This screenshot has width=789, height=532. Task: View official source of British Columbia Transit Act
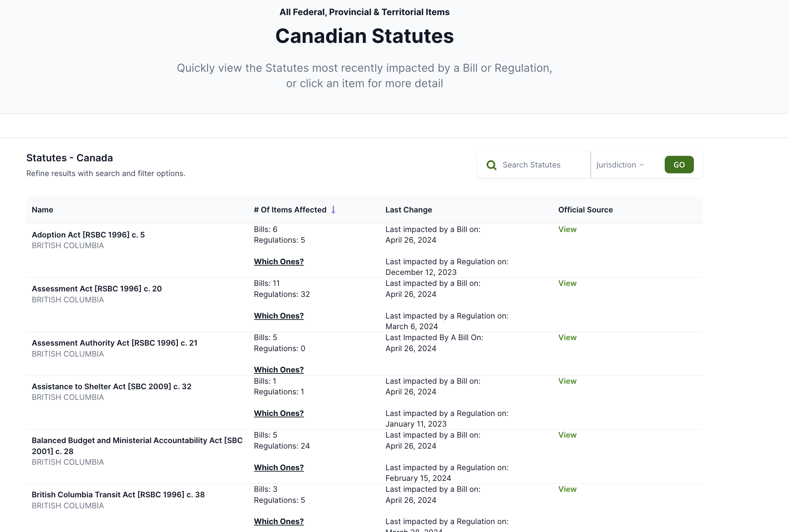[567, 489]
